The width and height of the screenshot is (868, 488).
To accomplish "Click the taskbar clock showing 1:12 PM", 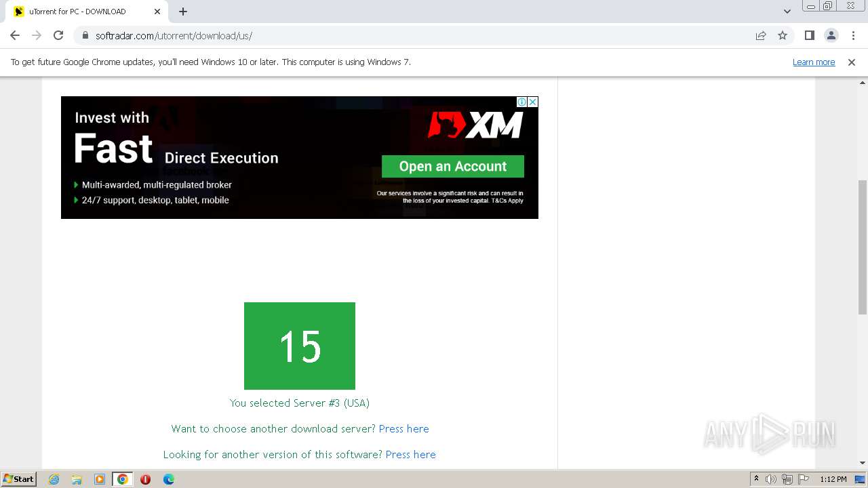I will pyautogui.click(x=833, y=479).
